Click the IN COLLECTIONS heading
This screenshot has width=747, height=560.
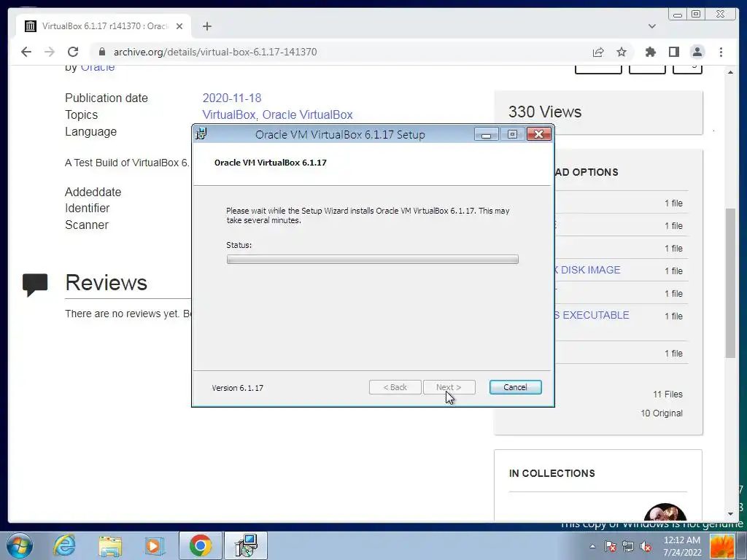(x=551, y=473)
